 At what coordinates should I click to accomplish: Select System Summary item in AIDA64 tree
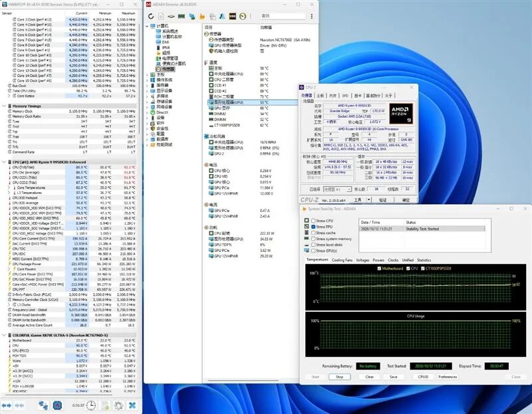point(167,31)
